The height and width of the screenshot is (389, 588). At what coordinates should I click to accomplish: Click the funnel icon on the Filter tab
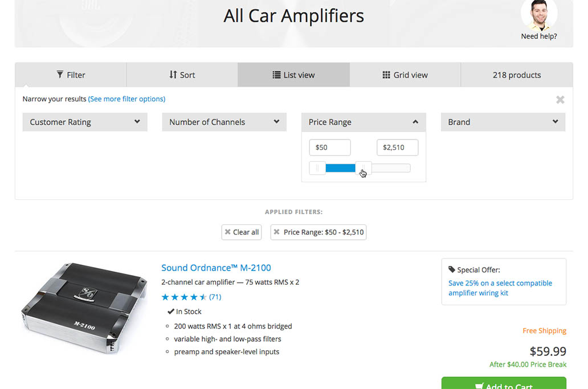[x=59, y=75]
